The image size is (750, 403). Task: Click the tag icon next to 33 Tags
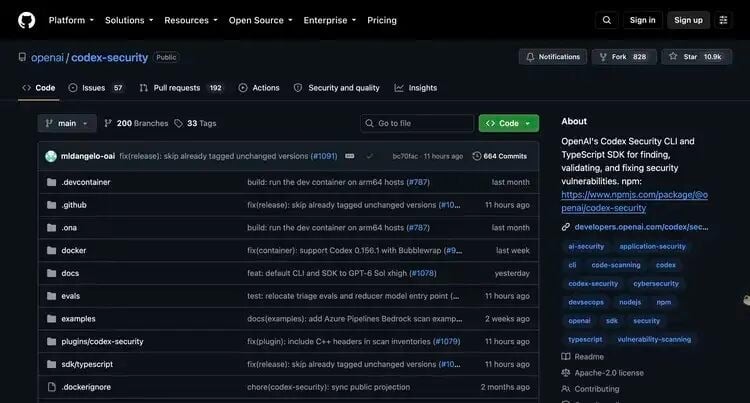(178, 123)
